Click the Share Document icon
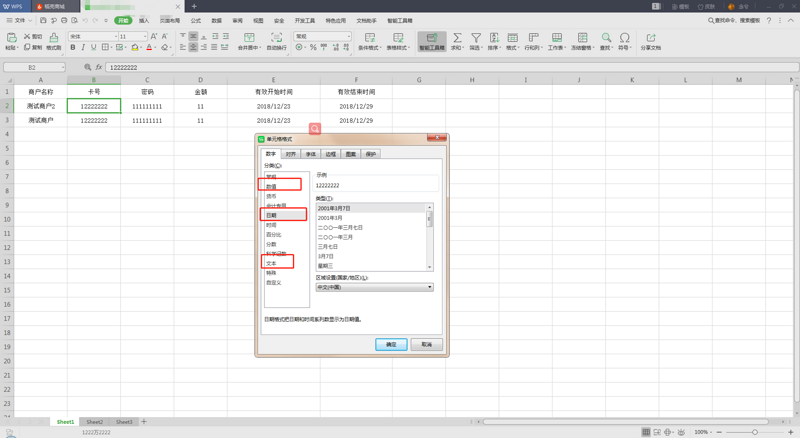 (651, 38)
